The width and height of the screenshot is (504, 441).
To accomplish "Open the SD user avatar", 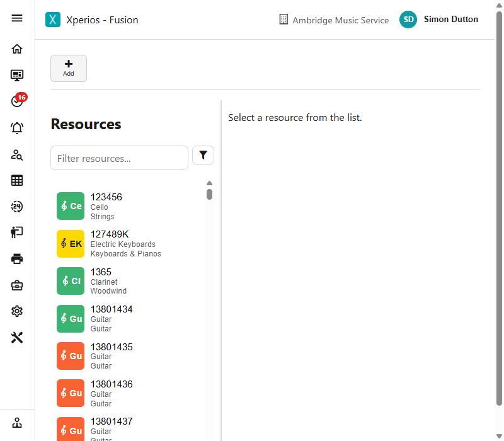I will pos(408,20).
